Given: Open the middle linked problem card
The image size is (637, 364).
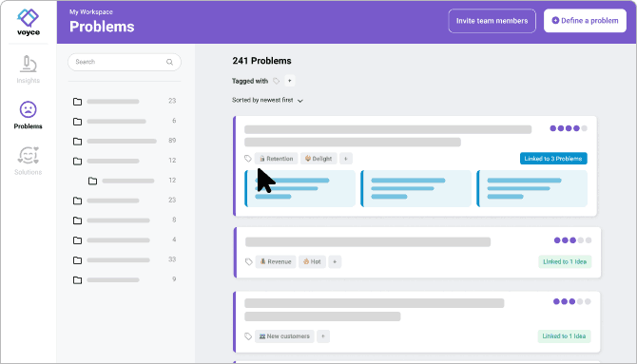Looking at the screenshot, I should click(x=416, y=188).
